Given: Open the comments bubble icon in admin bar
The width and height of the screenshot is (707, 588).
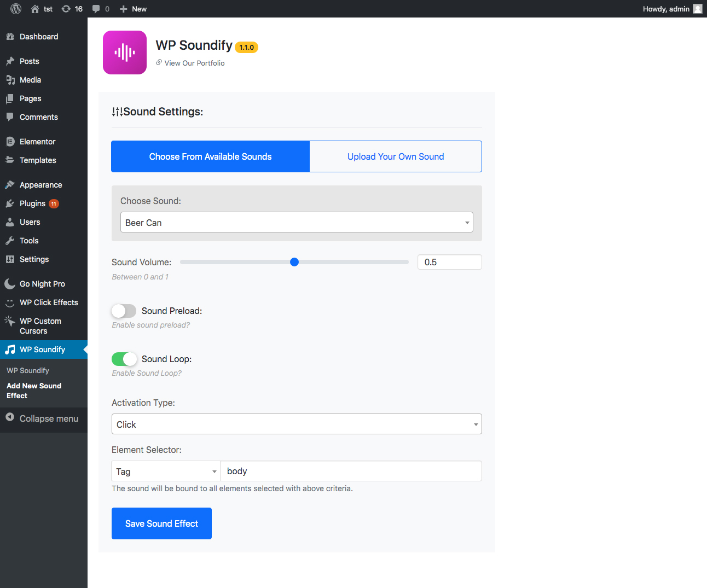Looking at the screenshot, I should pos(96,9).
